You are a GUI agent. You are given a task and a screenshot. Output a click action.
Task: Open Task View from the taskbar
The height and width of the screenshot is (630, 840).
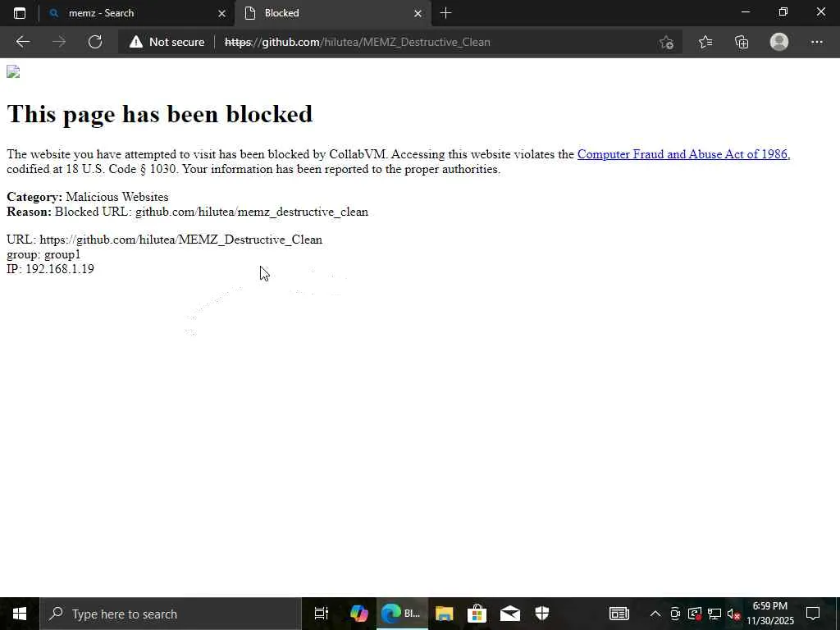click(322, 614)
